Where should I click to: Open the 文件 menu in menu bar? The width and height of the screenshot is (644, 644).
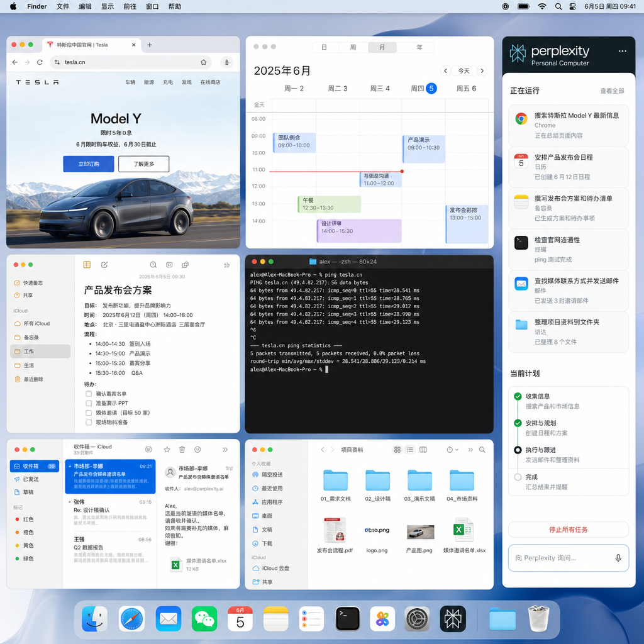pos(63,6)
